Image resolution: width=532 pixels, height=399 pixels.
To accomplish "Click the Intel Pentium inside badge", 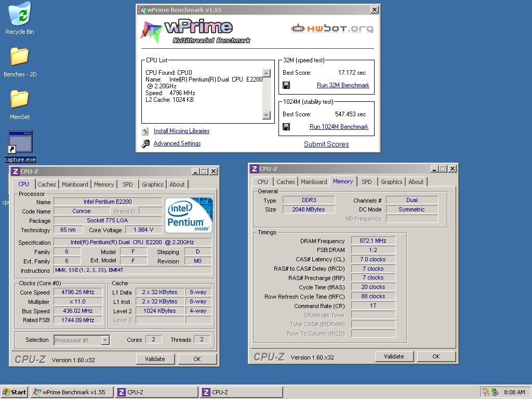I will (x=189, y=216).
